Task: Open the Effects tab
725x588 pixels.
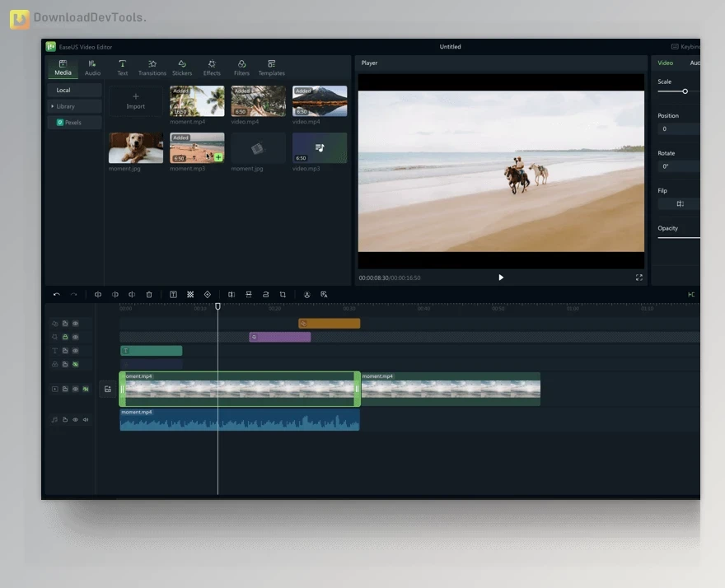Action: [212, 68]
